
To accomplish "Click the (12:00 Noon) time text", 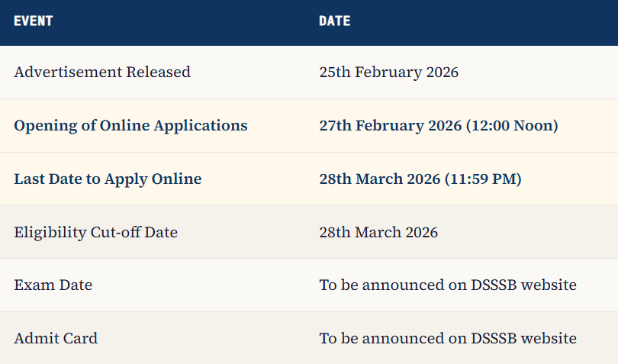I will coord(512,126).
